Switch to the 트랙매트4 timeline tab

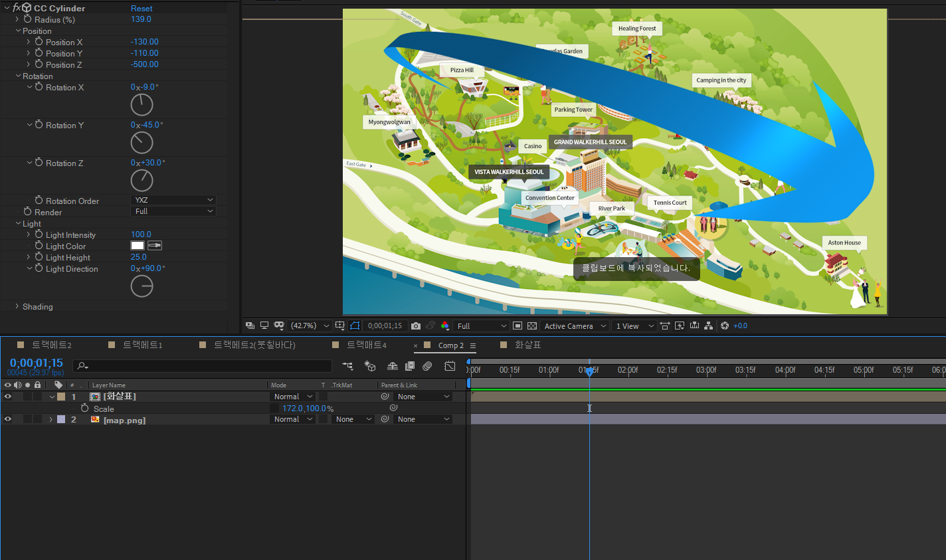pyautogui.click(x=366, y=345)
